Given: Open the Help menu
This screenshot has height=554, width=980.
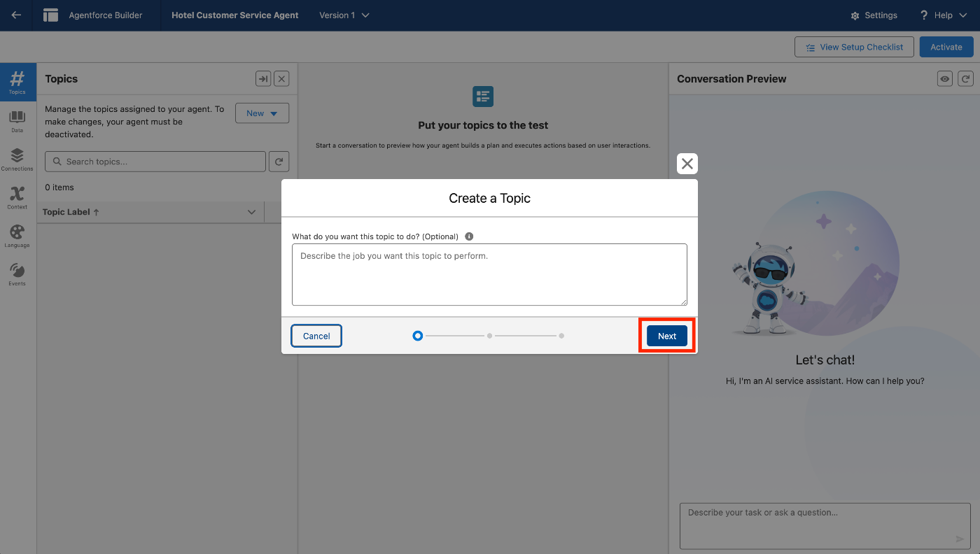Looking at the screenshot, I should tap(942, 15).
